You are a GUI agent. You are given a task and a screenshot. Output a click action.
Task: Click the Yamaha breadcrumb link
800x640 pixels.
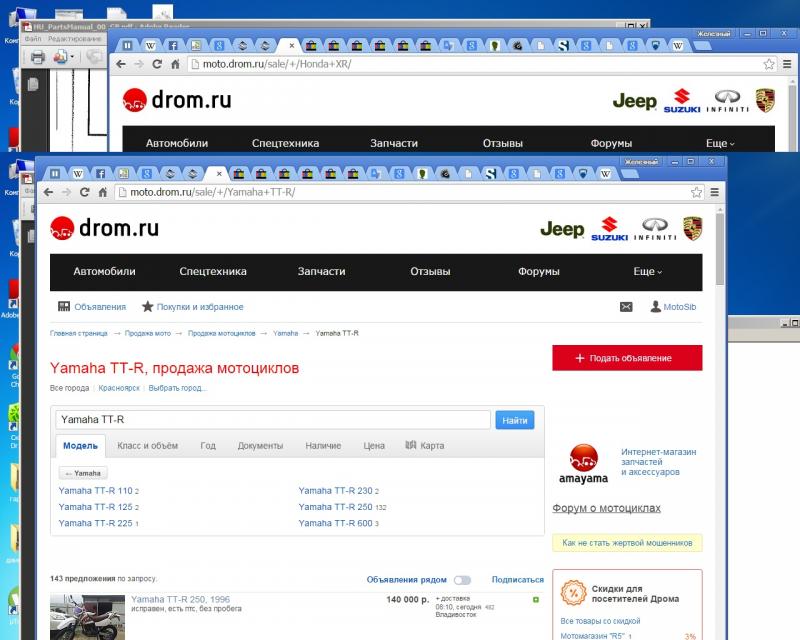coord(285,333)
